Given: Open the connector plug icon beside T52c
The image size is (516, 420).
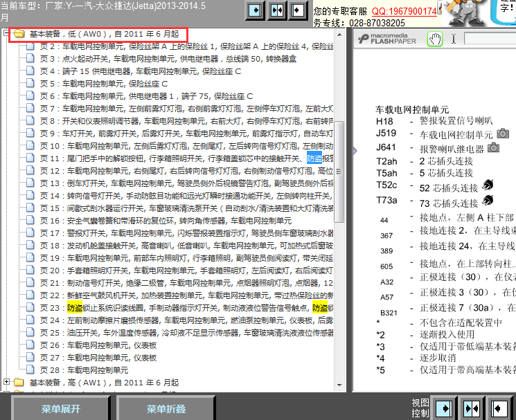Looking at the screenshot, I should (x=488, y=185).
